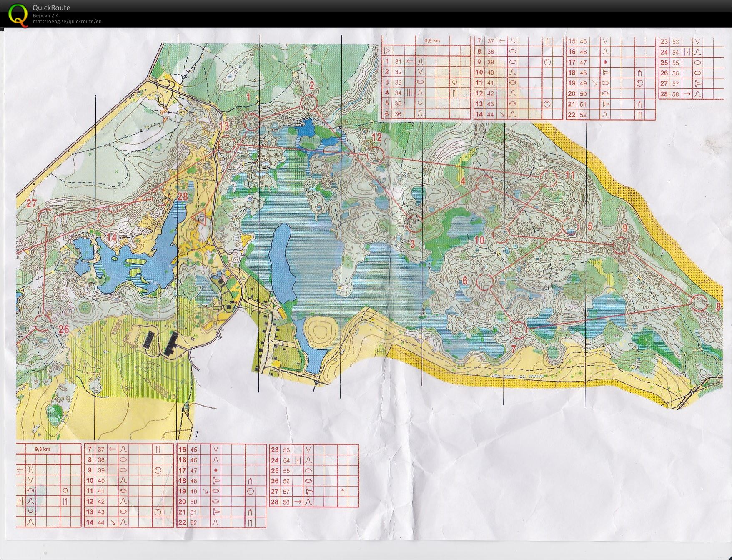Screen dimensions: 732x560
Task: Click the elongated blue lake in the map center
Action: 282,263
